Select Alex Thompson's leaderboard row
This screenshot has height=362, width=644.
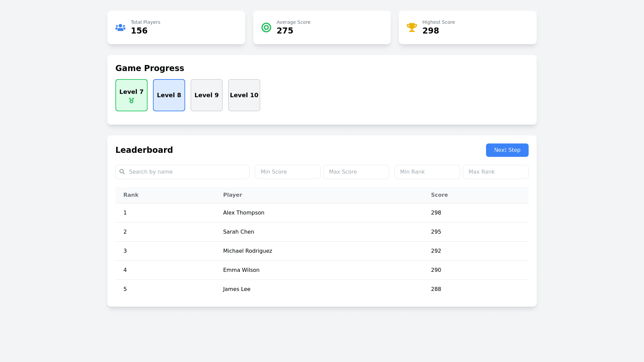tap(322, 213)
